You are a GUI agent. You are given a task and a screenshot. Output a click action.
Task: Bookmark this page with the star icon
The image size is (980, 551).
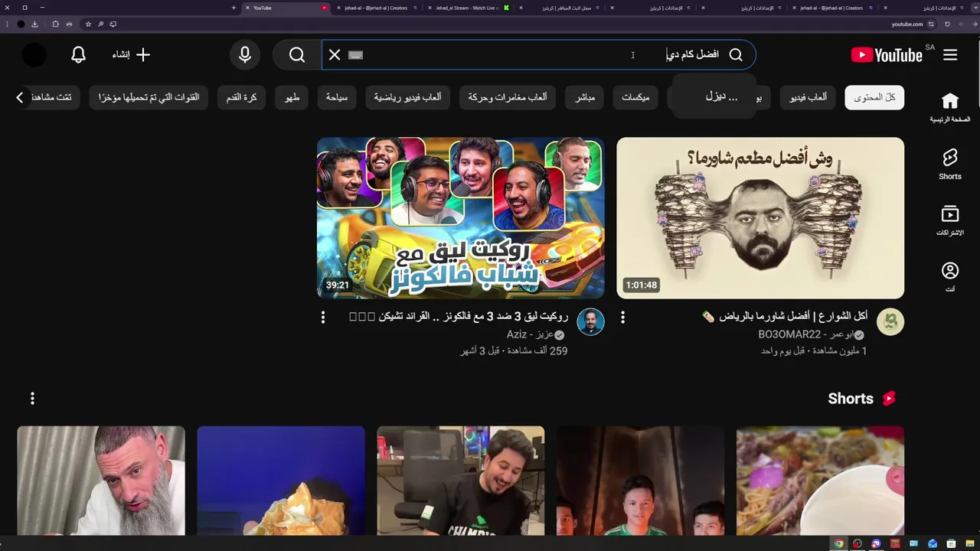[x=88, y=24]
